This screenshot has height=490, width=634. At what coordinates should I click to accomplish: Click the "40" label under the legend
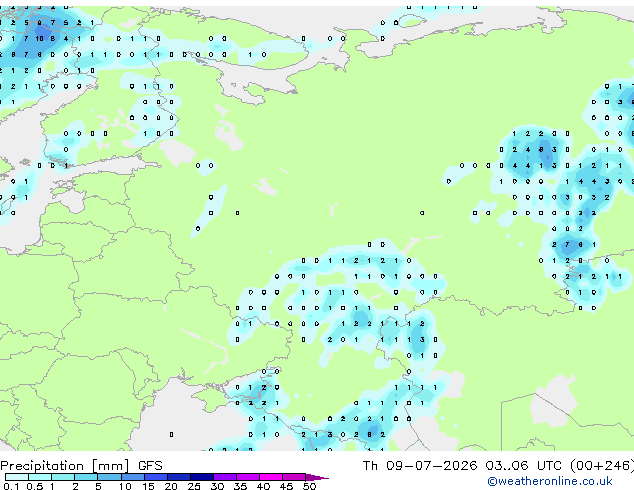263,486
